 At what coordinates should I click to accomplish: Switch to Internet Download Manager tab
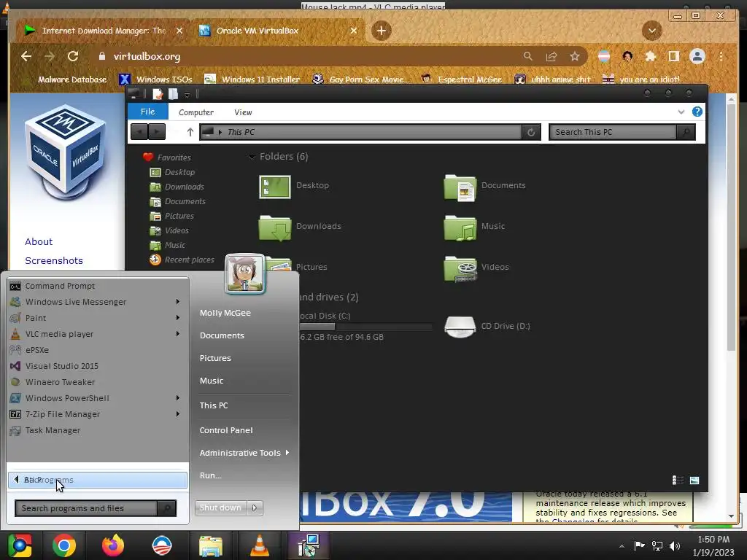click(103, 31)
